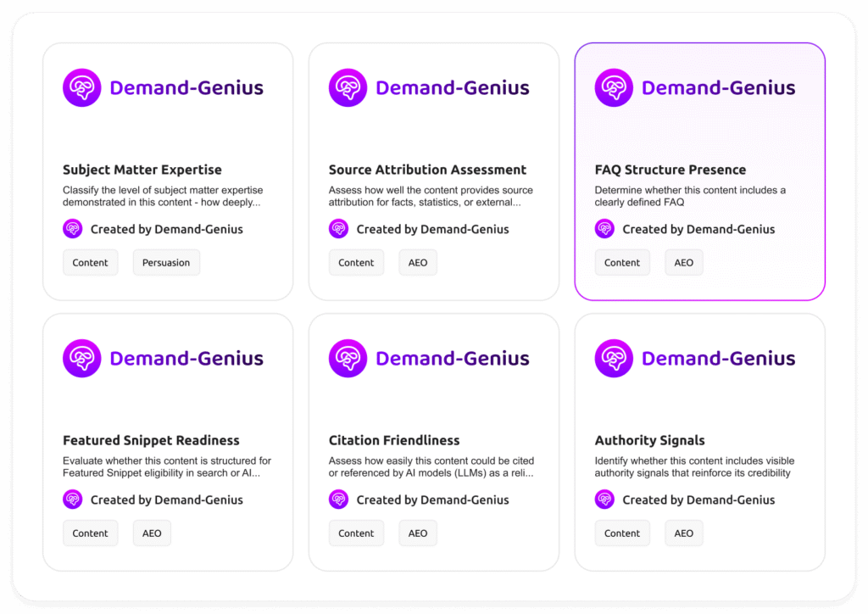Viewport: 868px width, 614px height.
Task: Click the large brain logo on Subject Matter Expertise card
Action: click(82, 87)
